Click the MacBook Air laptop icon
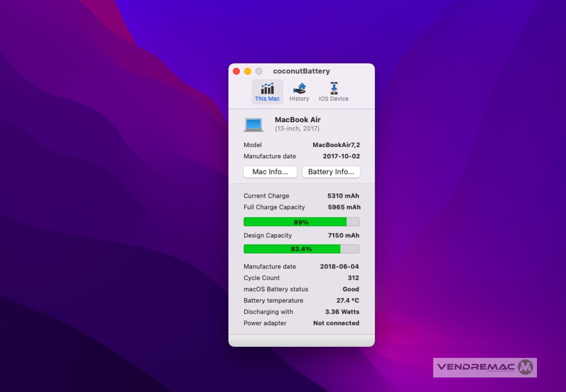566x392 pixels. point(254,124)
